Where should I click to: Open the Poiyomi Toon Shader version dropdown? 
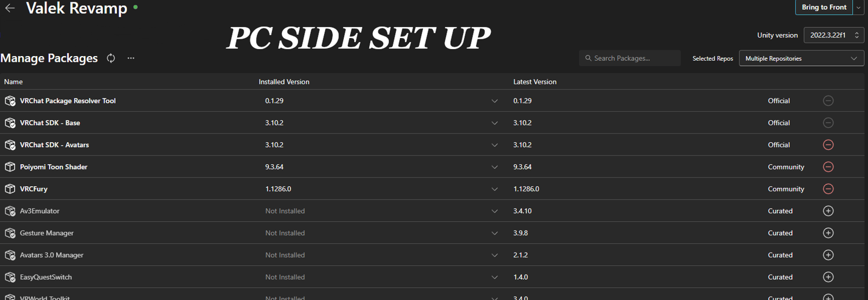click(x=495, y=167)
